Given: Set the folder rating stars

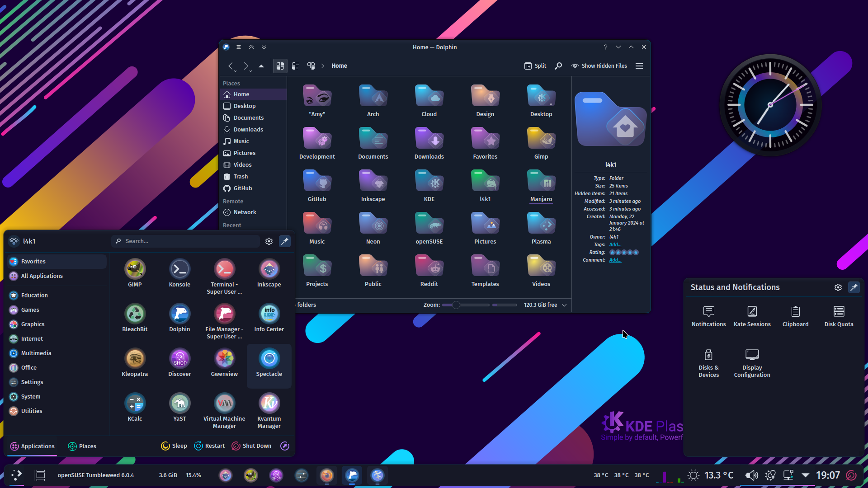Looking at the screenshot, I should (x=624, y=253).
